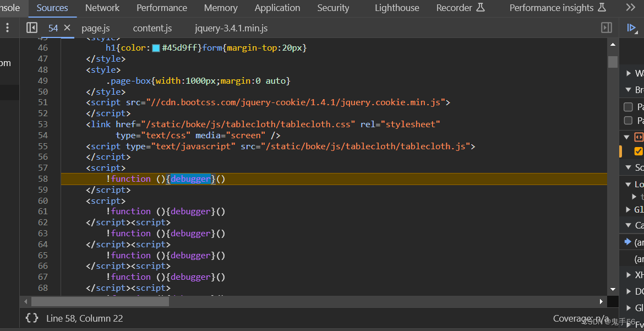This screenshot has width=644, height=331.
Task: Open the jquery-3.4.1.min.js file tab
Action: tap(231, 28)
